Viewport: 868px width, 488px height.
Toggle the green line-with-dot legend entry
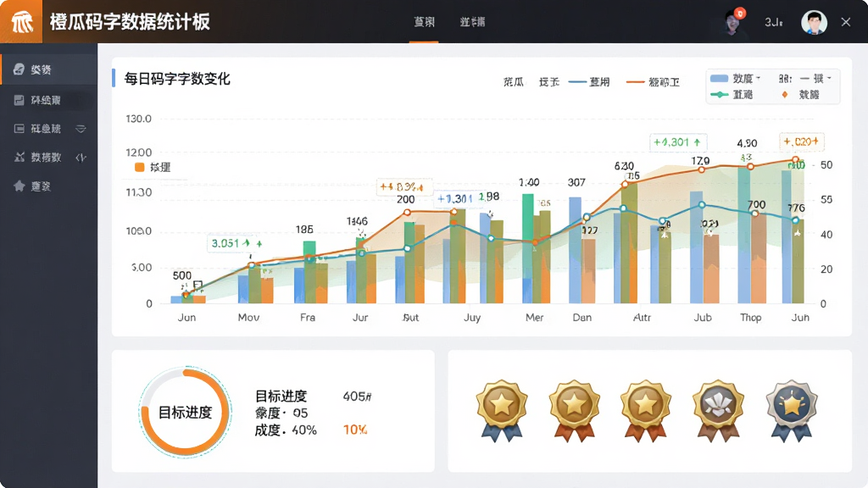732,95
